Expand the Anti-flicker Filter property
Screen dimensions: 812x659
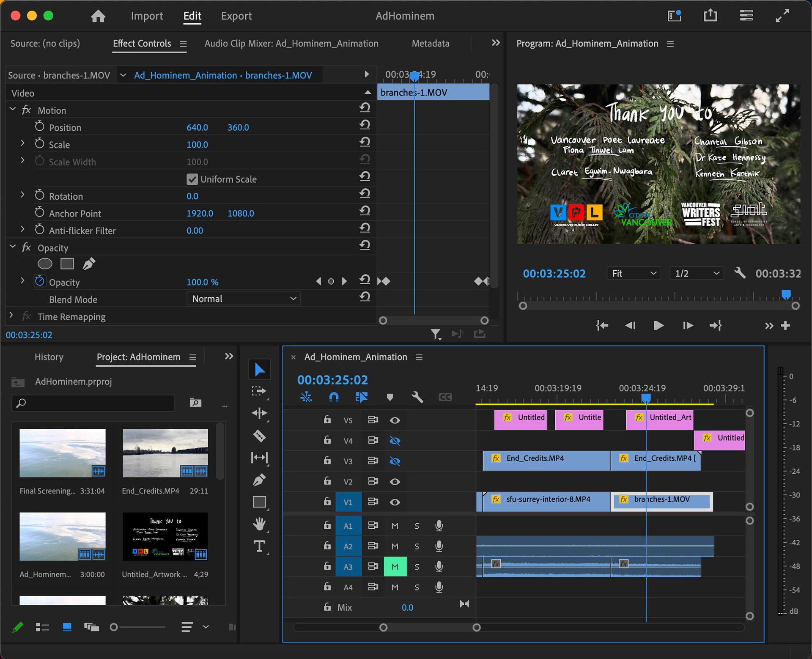click(22, 230)
